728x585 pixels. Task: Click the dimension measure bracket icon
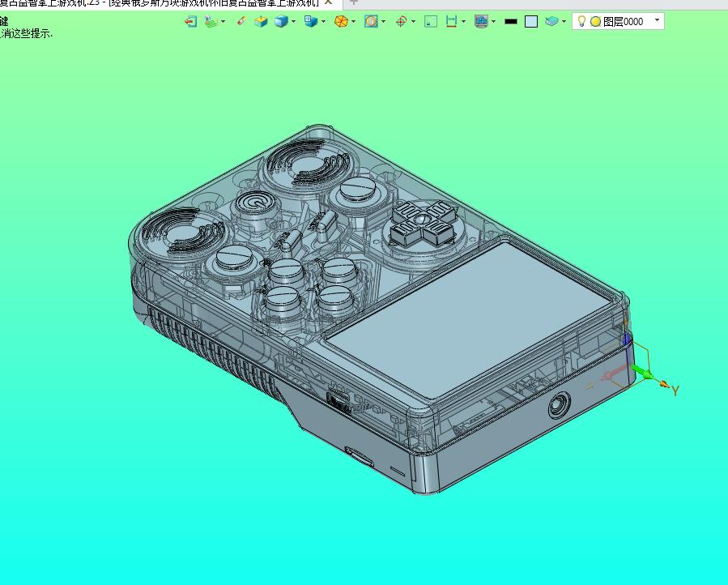[x=451, y=21]
